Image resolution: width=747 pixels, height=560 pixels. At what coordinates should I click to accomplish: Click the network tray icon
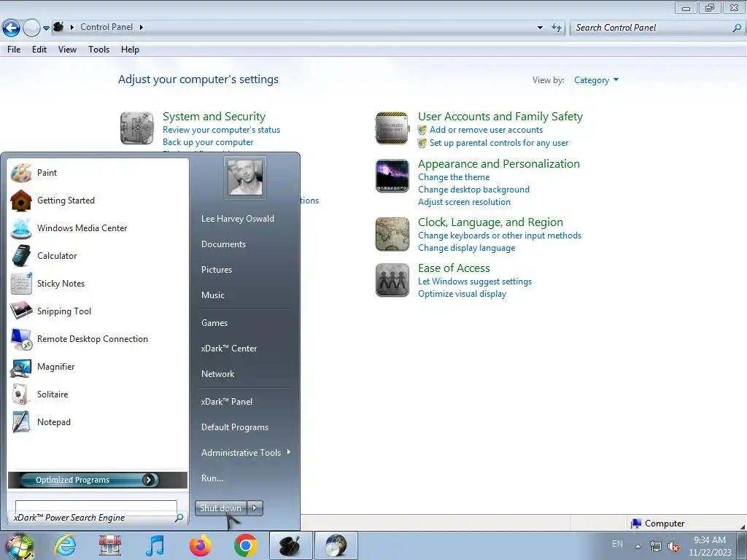pyautogui.click(x=656, y=547)
